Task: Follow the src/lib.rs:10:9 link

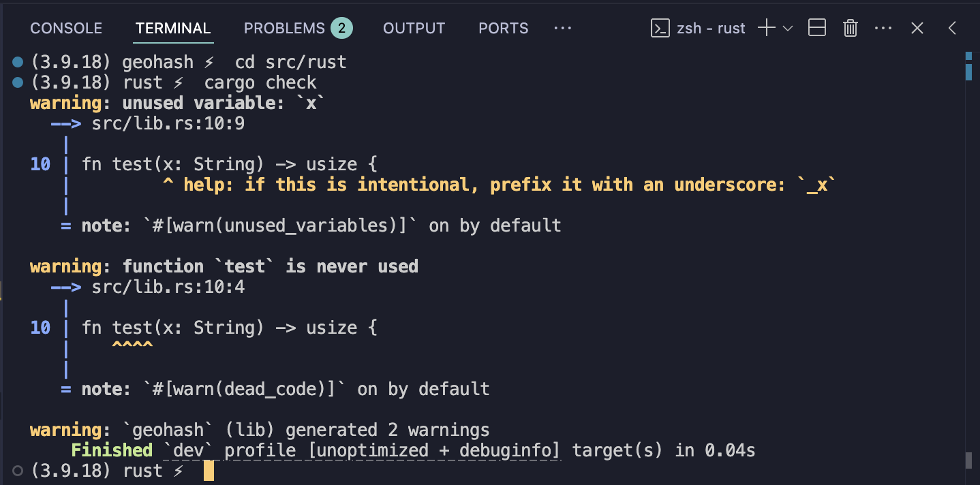Action: [168, 124]
